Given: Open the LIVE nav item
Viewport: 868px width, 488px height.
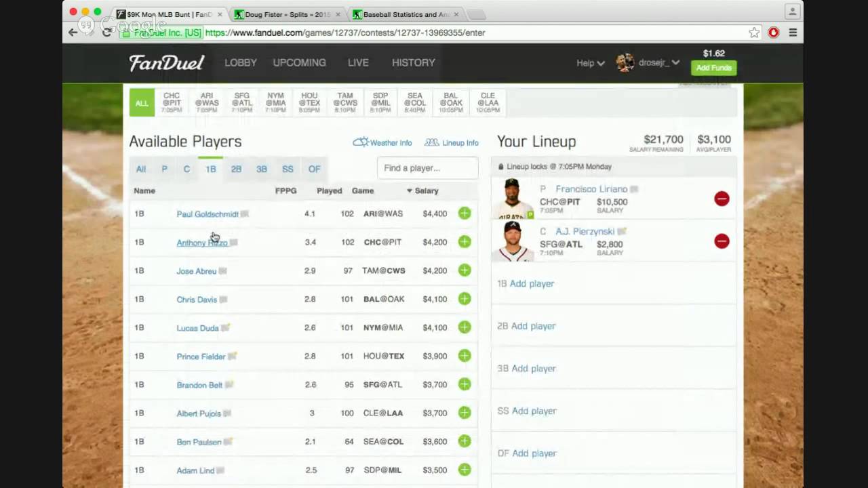Looking at the screenshot, I should [x=358, y=62].
